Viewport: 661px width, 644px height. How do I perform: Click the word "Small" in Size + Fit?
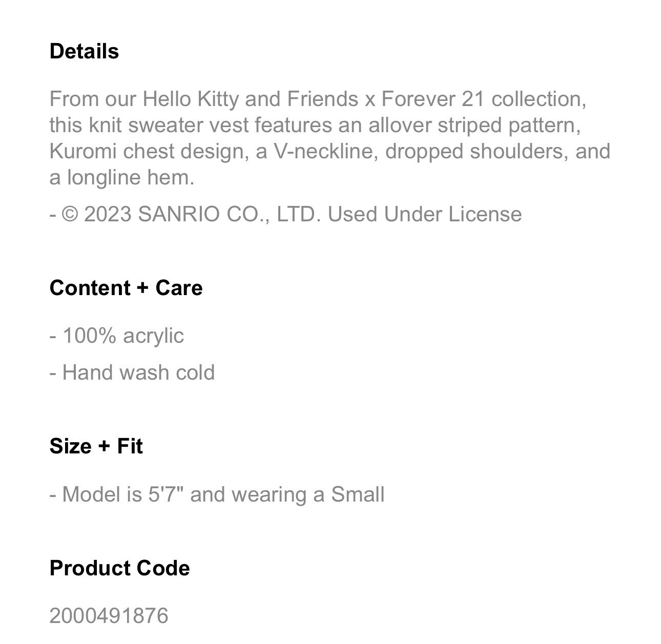pos(357,494)
